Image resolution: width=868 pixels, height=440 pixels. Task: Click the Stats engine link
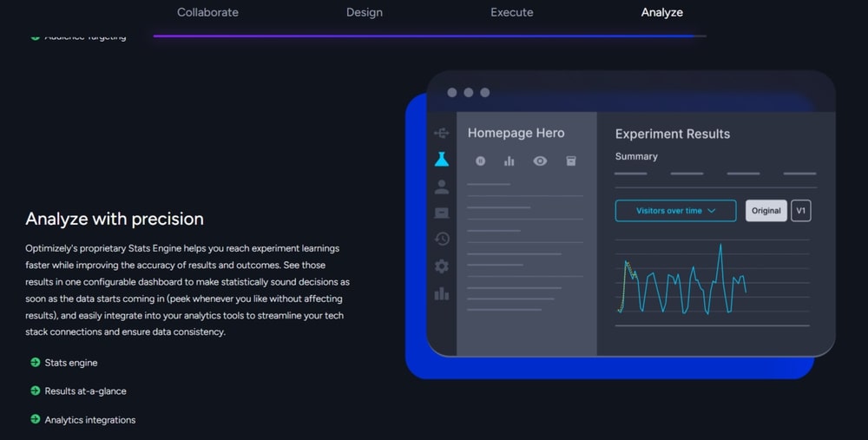pos(71,363)
